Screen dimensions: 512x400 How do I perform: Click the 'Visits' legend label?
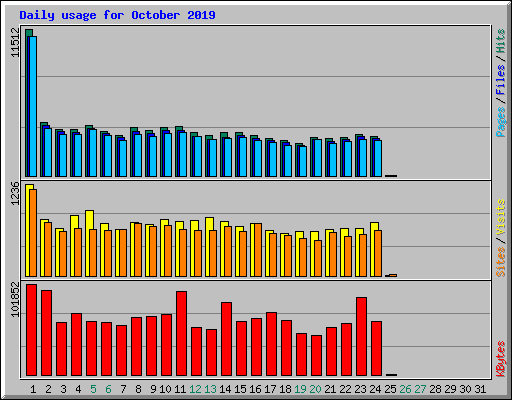point(501,218)
